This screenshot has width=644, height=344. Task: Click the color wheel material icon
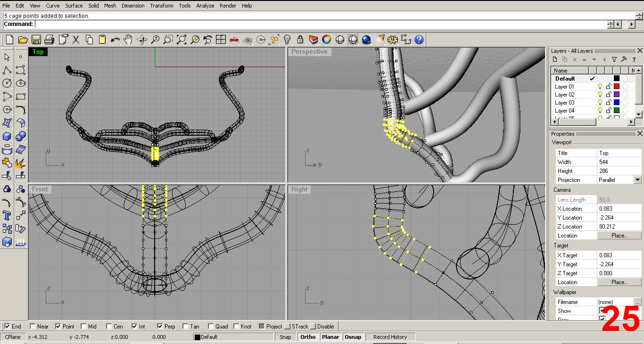326,40
